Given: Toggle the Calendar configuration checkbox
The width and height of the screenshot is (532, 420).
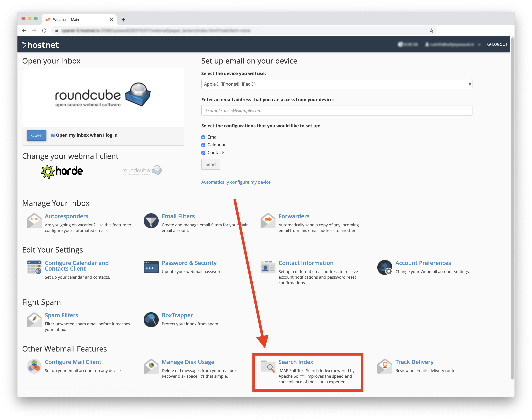Looking at the screenshot, I should 203,145.
